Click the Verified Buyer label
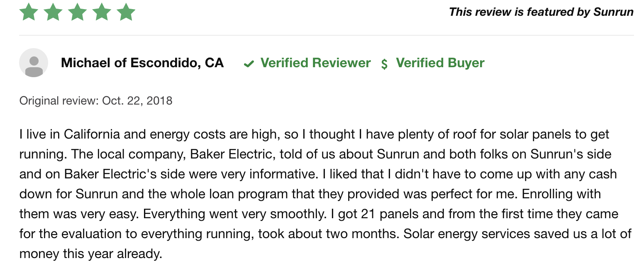Screen dimensions: 644x268 click(x=440, y=63)
